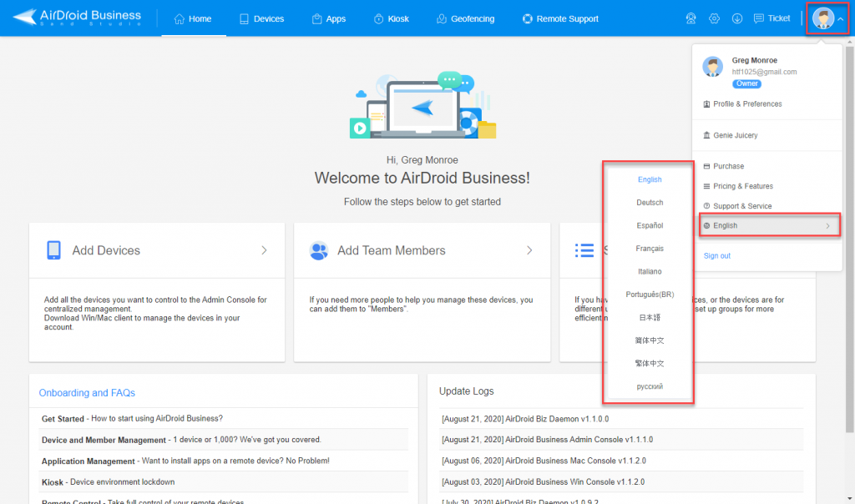Click the Update Logs heading

(466, 391)
